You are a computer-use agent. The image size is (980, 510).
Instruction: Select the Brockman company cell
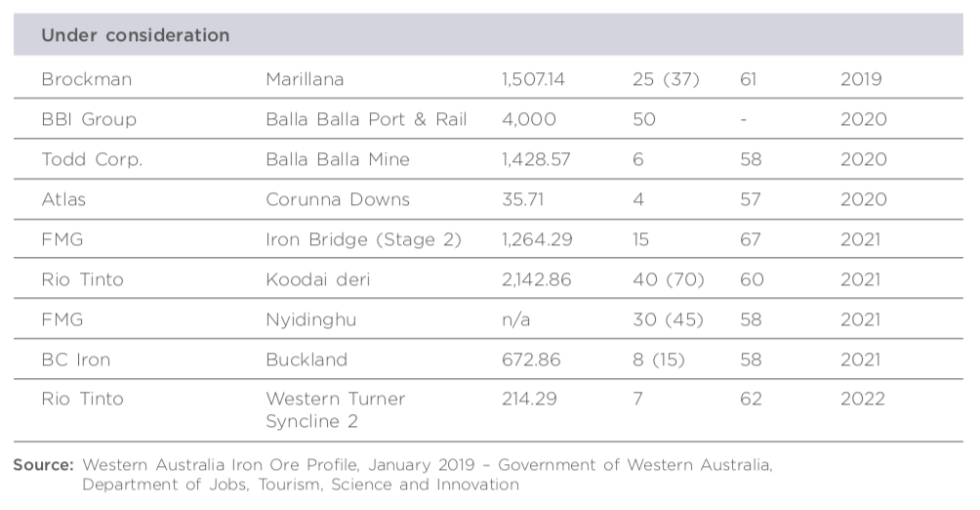pos(86,79)
